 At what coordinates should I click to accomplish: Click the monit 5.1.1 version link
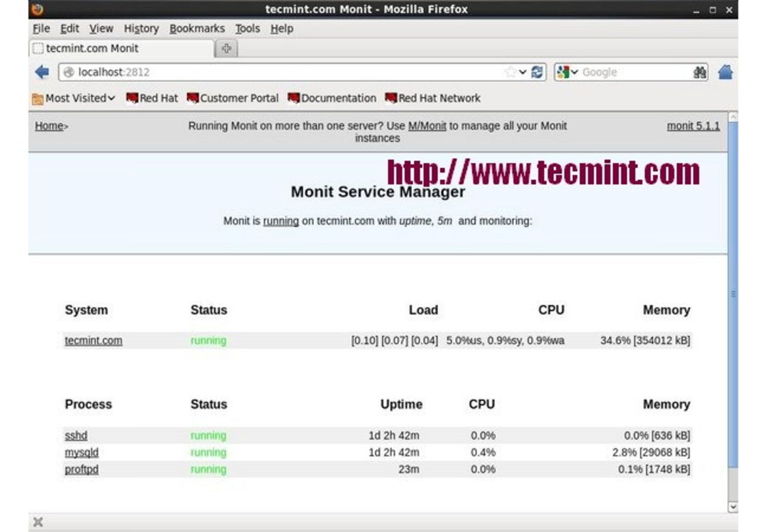pyautogui.click(x=693, y=126)
